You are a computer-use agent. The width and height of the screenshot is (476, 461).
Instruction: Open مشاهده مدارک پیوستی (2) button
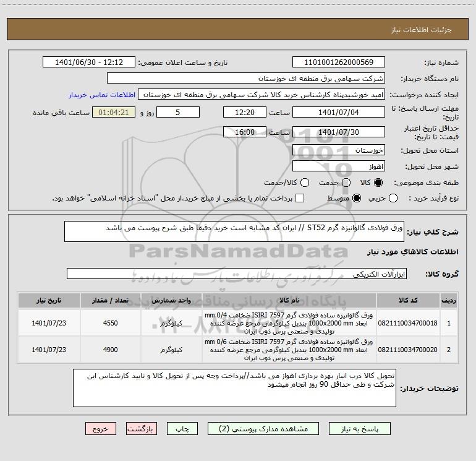coord(263,429)
